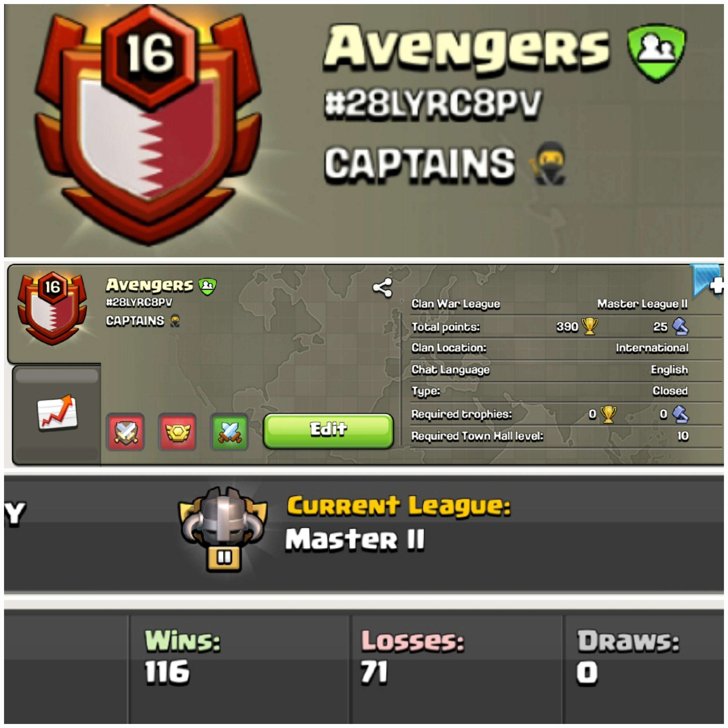Click the share icon beside clan name
Viewport: 728px width, 728px height.
[x=382, y=288]
